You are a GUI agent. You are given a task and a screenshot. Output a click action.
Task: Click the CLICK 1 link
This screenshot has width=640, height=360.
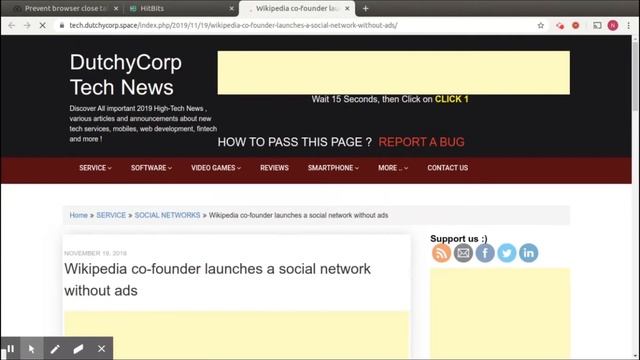(x=451, y=99)
